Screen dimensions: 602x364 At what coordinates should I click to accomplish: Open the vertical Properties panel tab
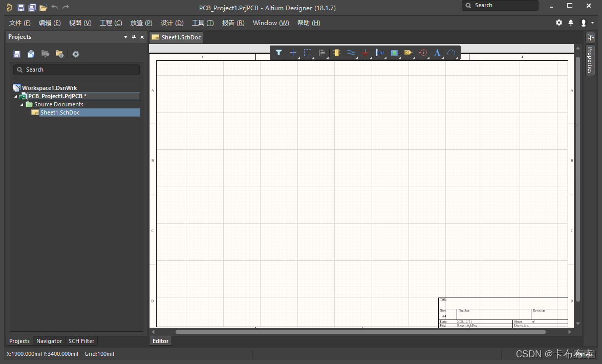point(590,60)
